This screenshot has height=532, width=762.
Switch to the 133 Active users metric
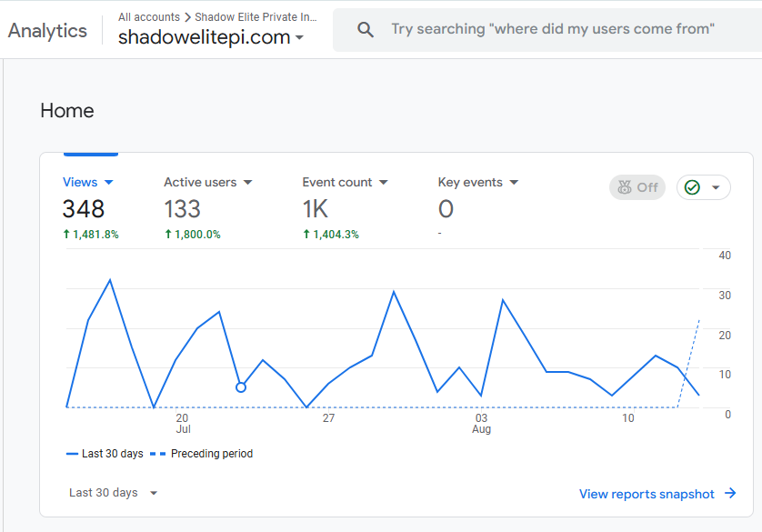coord(182,209)
